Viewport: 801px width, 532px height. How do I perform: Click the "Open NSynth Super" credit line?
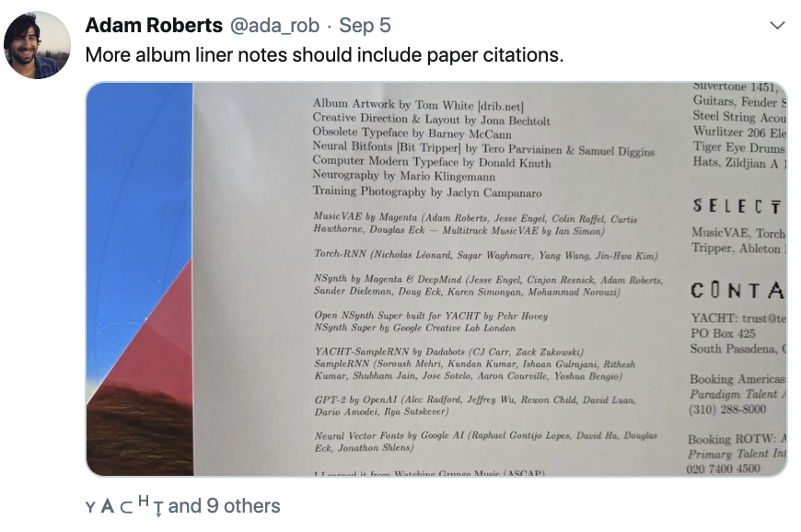click(431, 315)
